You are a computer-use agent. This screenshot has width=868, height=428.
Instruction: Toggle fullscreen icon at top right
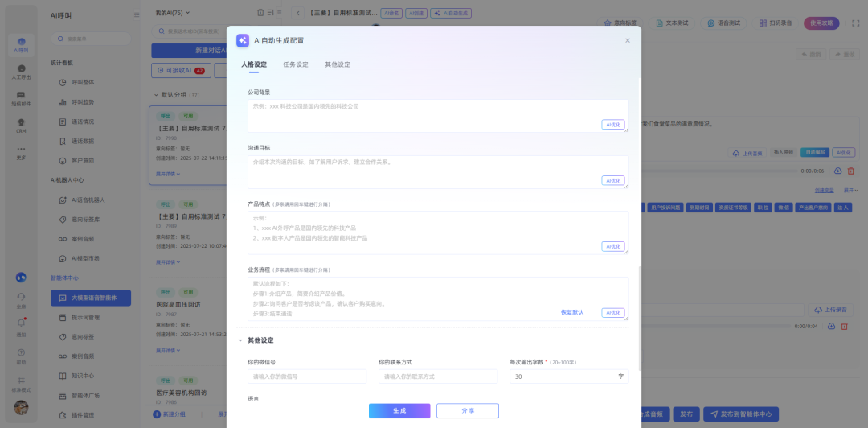coord(855,23)
